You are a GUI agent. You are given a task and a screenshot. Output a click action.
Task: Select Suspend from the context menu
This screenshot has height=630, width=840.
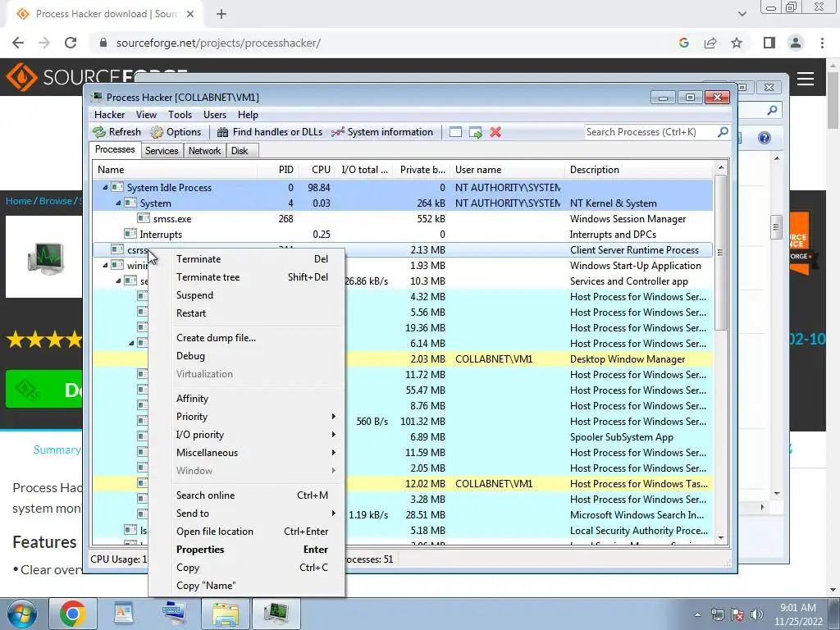coord(247,295)
